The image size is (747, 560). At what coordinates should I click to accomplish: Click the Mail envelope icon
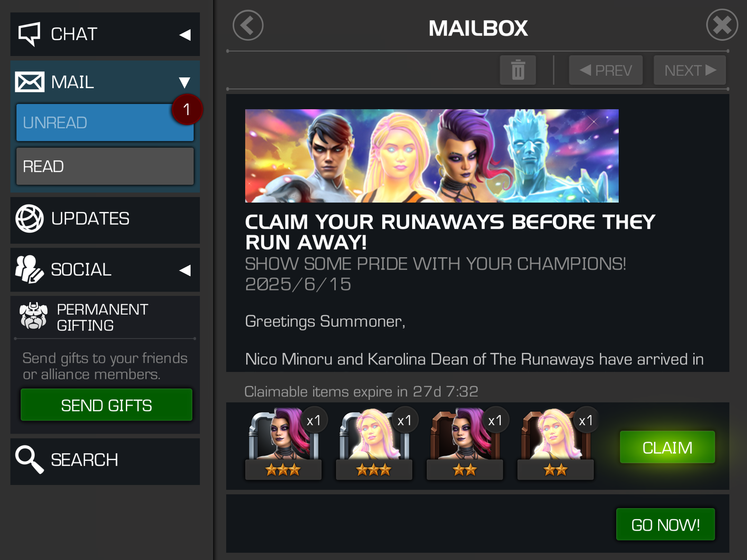pyautogui.click(x=30, y=82)
